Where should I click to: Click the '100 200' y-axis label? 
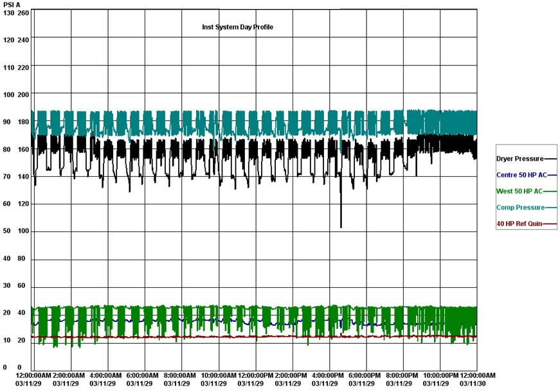[x=16, y=95]
